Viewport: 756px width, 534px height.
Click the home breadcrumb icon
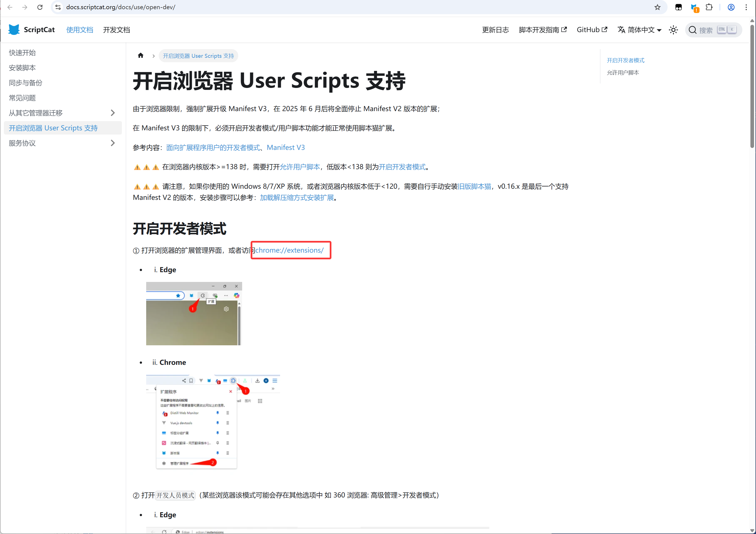pos(141,55)
